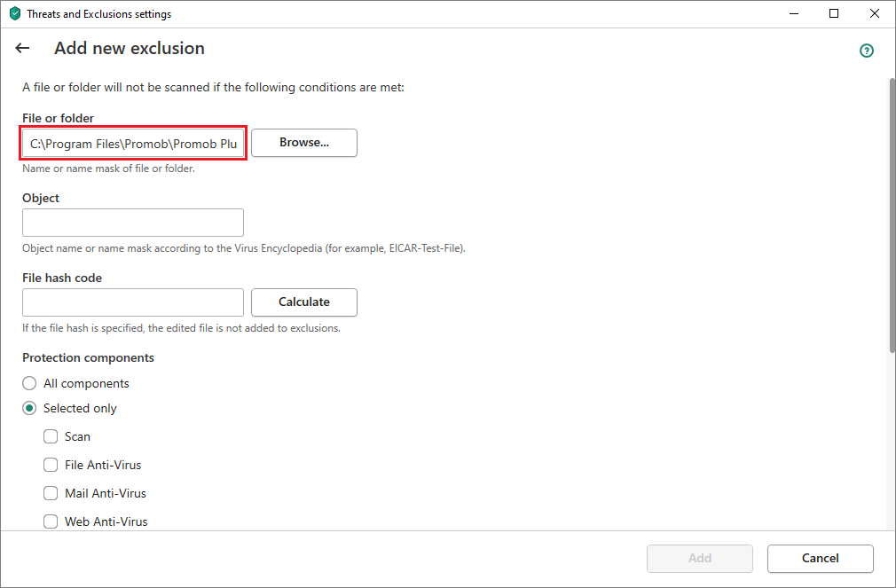Click the 'Name or name mask of file or folder.' hint
Viewport: 896px width, 588px height.
[x=108, y=169]
